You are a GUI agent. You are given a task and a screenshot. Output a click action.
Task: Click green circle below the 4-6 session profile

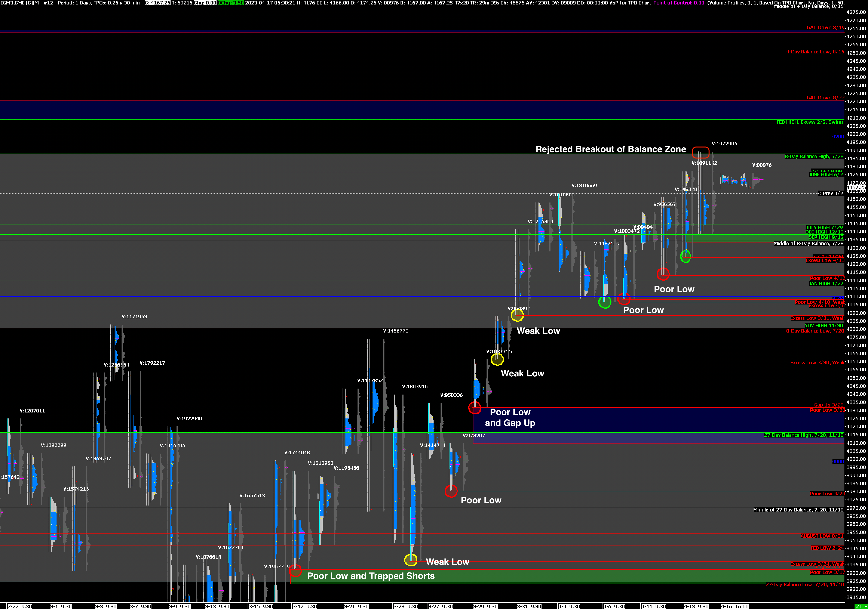(x=605, y=302)
